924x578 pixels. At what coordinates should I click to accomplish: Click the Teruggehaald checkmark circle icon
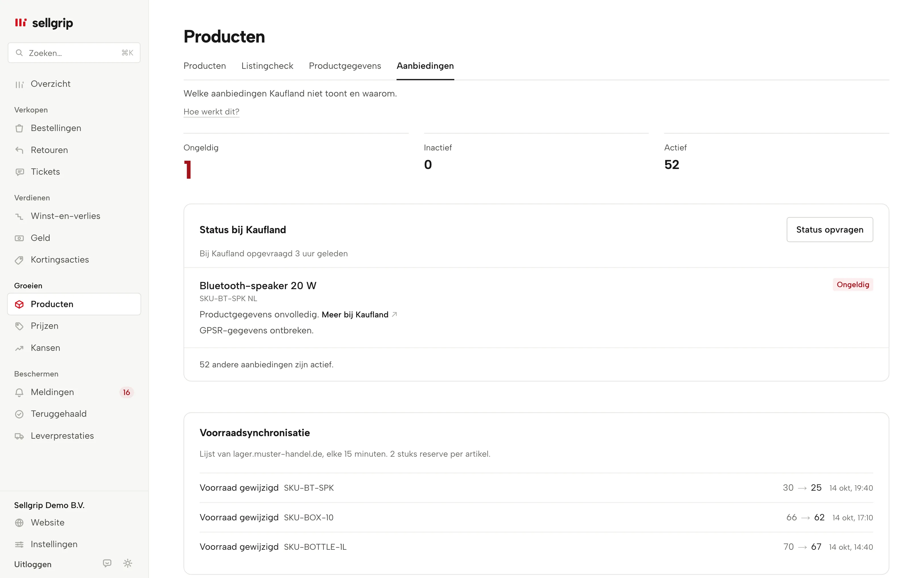point(19,414)
